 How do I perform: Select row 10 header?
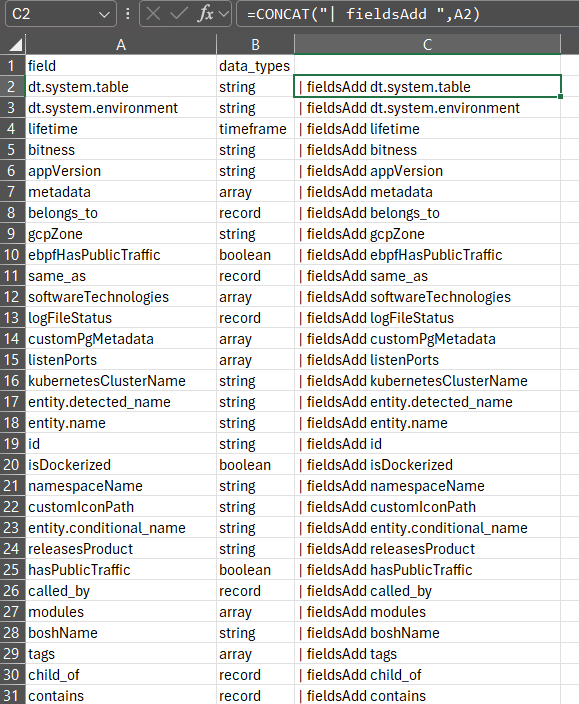point(12,255)
